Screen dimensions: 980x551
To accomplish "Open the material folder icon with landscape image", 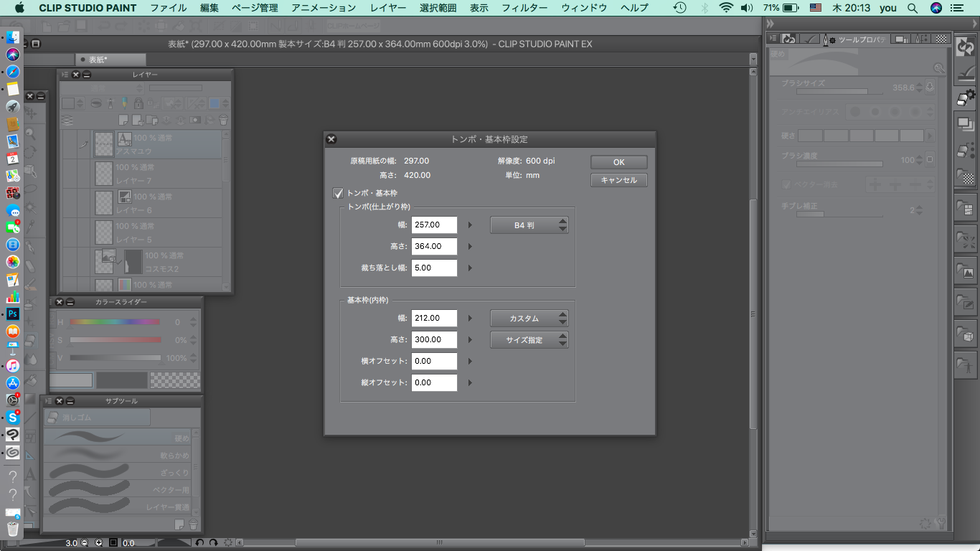I will tap(966, 270).
